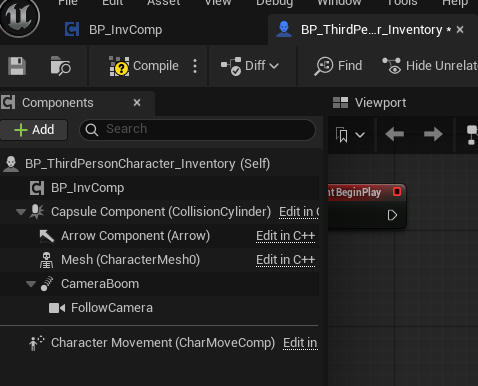Open Edit in C++ for Arrow Component

pyautogui.click(x=285, y=236)
